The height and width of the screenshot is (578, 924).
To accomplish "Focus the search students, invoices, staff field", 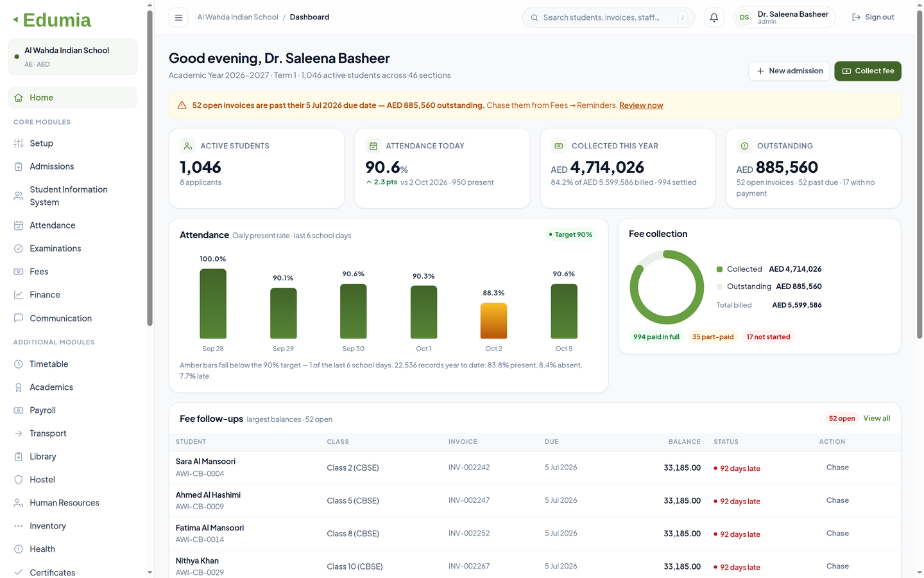I will click(608, 17).
